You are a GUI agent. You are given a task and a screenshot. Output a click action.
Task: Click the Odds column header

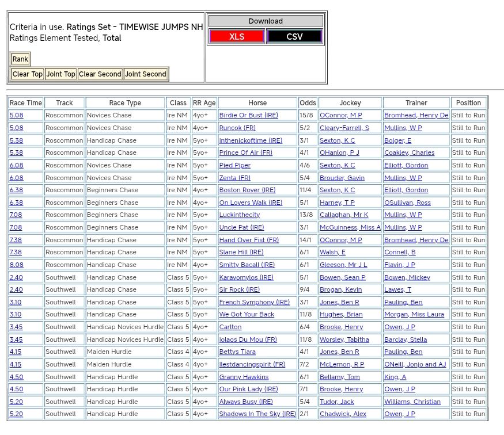pyautogui.click(x=308, y=103)
